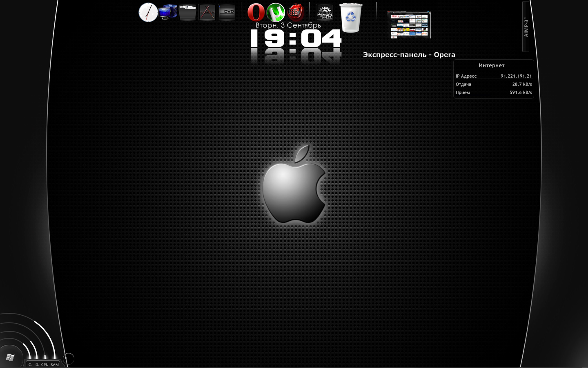
Task: Click the Windows Start orb
Action: click(10, 357)
